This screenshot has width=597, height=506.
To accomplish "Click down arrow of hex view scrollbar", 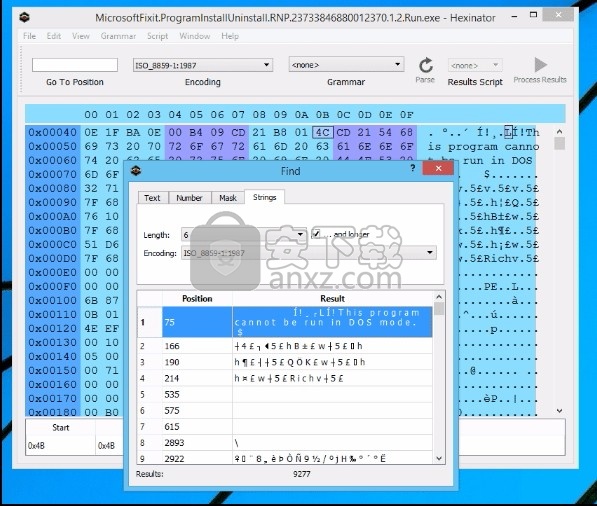I will click(x=559, y=411).
